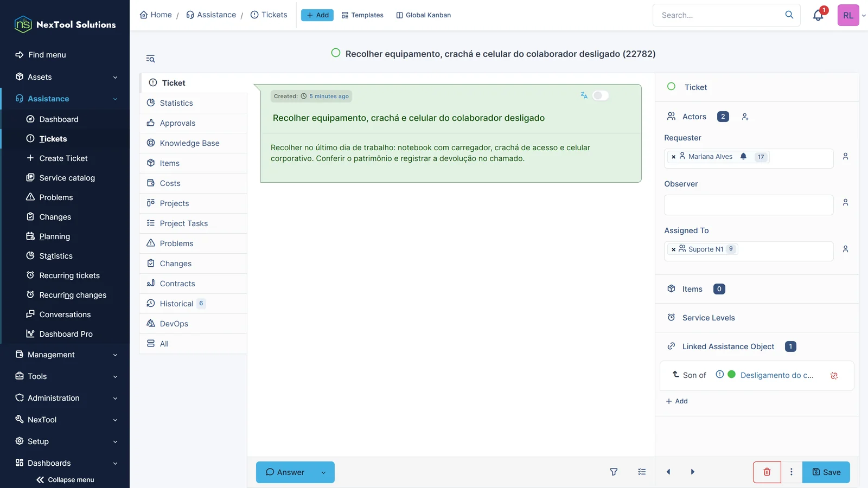Open the Desligamento do c... linked ticket
This screenshot has width=868, height=488.
[x=777, y=375]
